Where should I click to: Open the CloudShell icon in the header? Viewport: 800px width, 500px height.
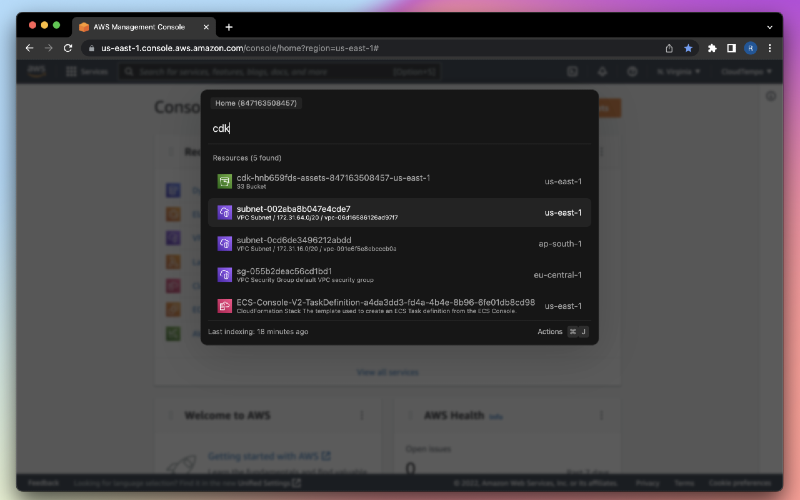point(572,71)
